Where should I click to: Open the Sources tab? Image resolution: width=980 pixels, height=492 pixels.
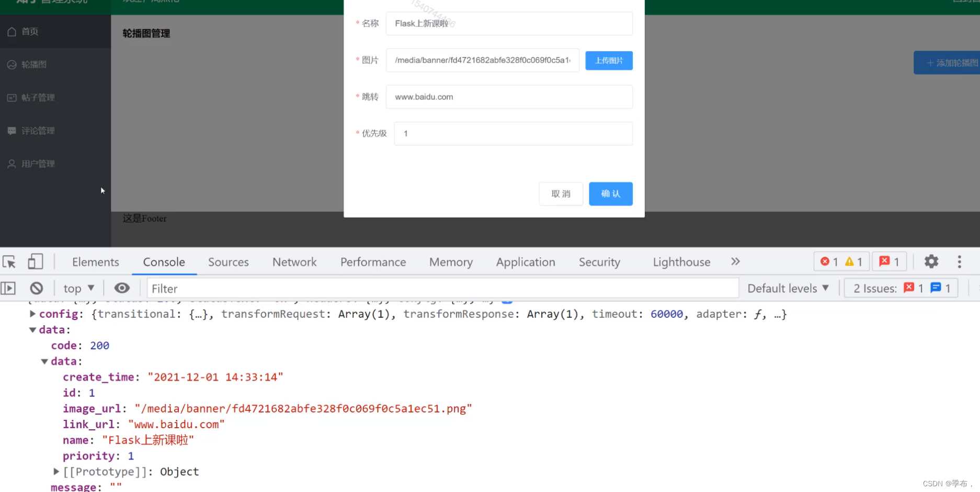pyautogui.click(x=229, y=262)
